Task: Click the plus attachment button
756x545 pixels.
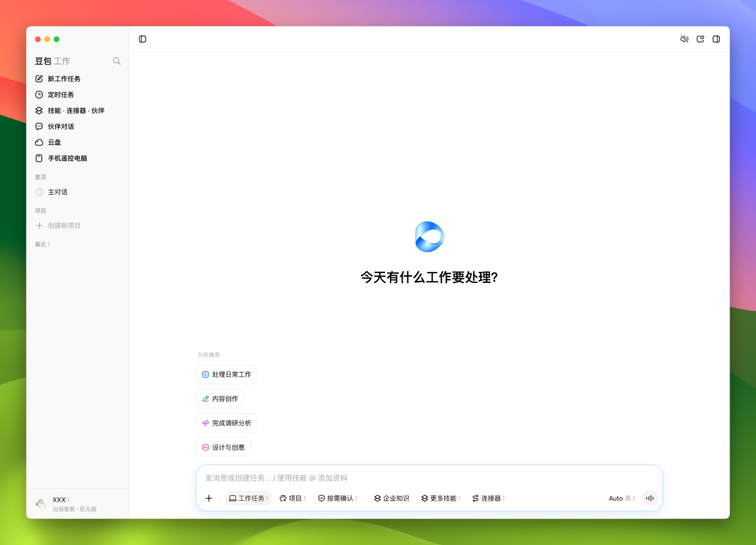Action: tap(209, 498)
